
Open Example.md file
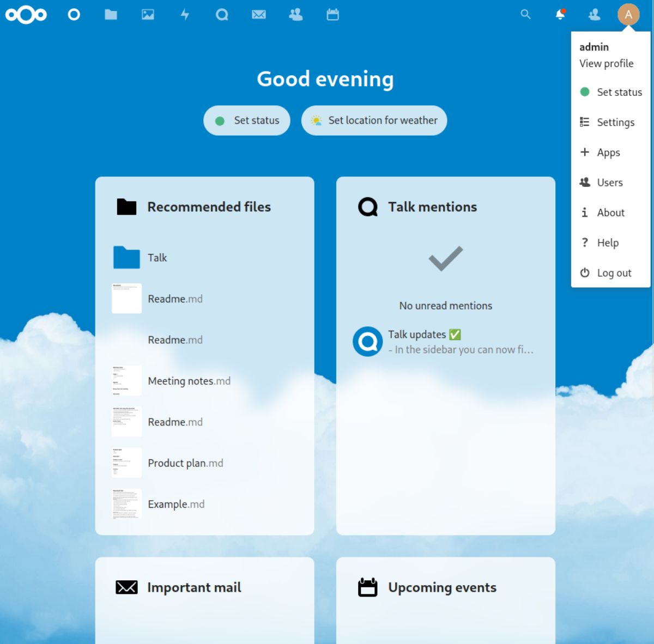point(205,504)
